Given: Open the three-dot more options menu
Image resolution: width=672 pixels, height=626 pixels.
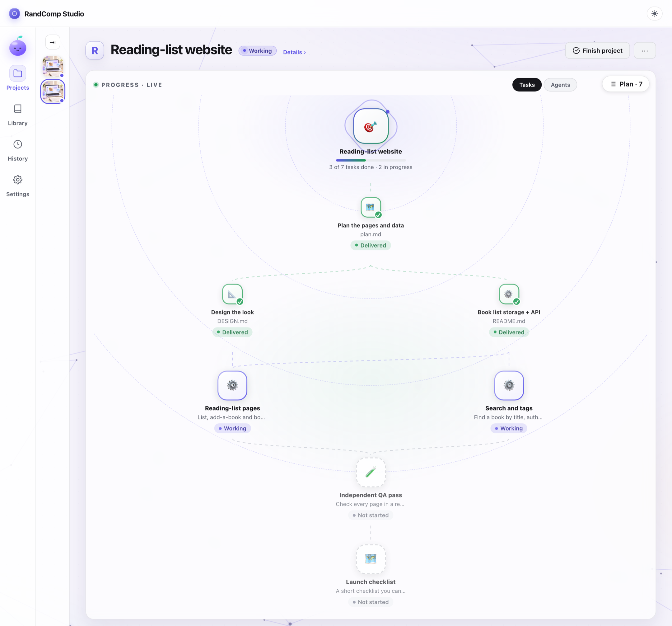Looking at the screenshot, I should tap(645, 50).
